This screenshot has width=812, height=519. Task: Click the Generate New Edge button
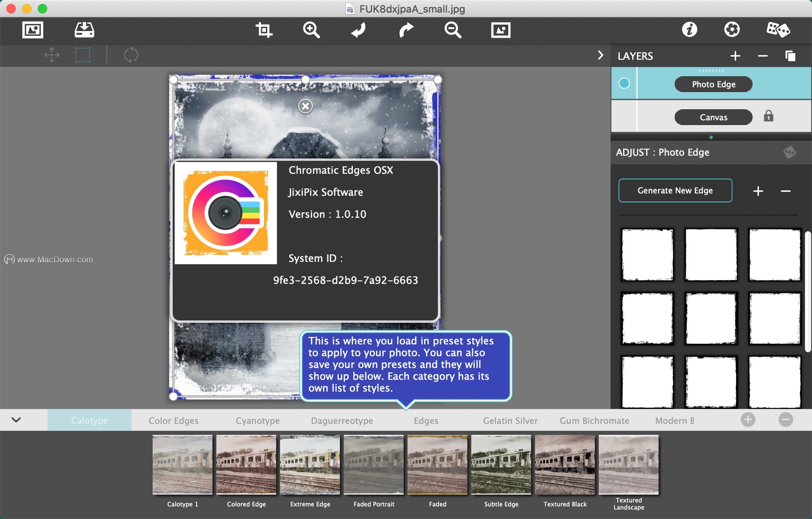(x=675, y=191)
